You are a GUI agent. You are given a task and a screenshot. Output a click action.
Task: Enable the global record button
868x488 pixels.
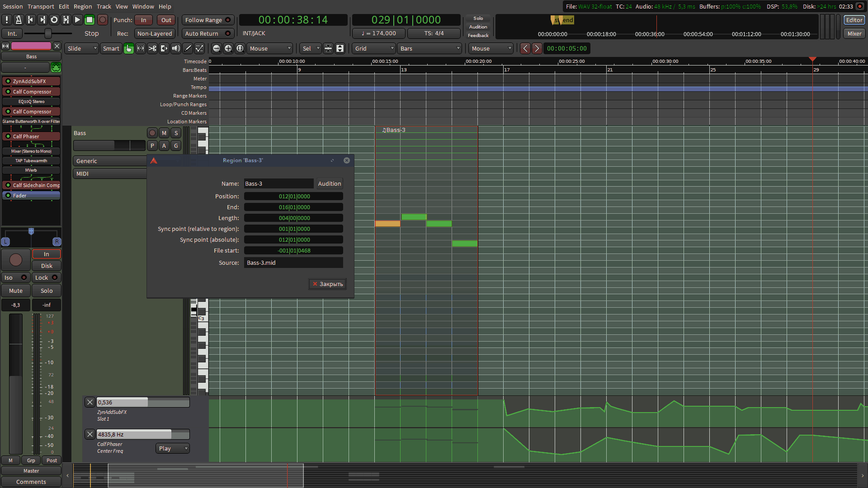click(103, 20)
